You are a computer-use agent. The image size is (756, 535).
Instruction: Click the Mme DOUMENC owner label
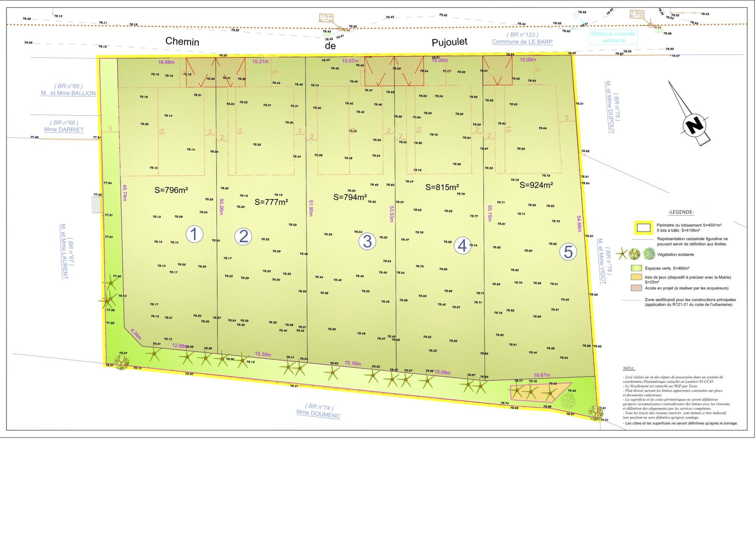[318, 414]
